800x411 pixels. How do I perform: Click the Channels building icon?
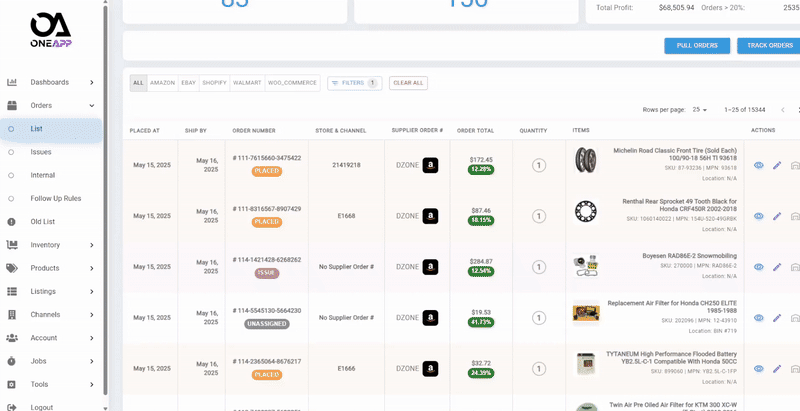[11, 315]
